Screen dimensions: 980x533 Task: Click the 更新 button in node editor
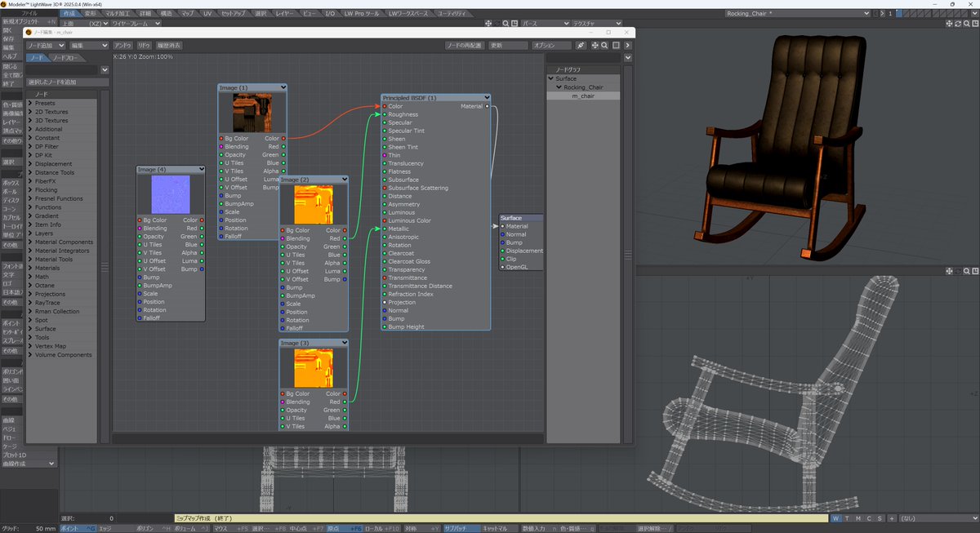point(506,45)
